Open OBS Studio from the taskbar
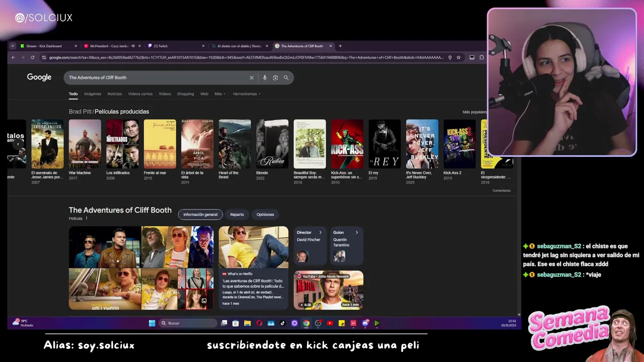This screenshot has height=362, width=644. pos(318,323)
